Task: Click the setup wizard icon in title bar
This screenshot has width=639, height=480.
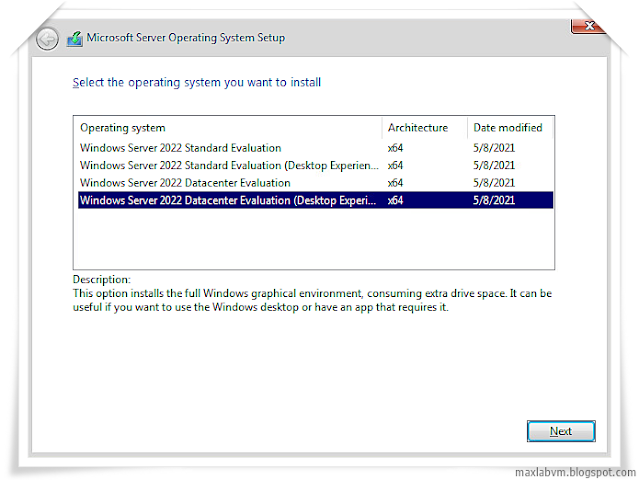Action: pyautogui.click(x=75, y=39)
